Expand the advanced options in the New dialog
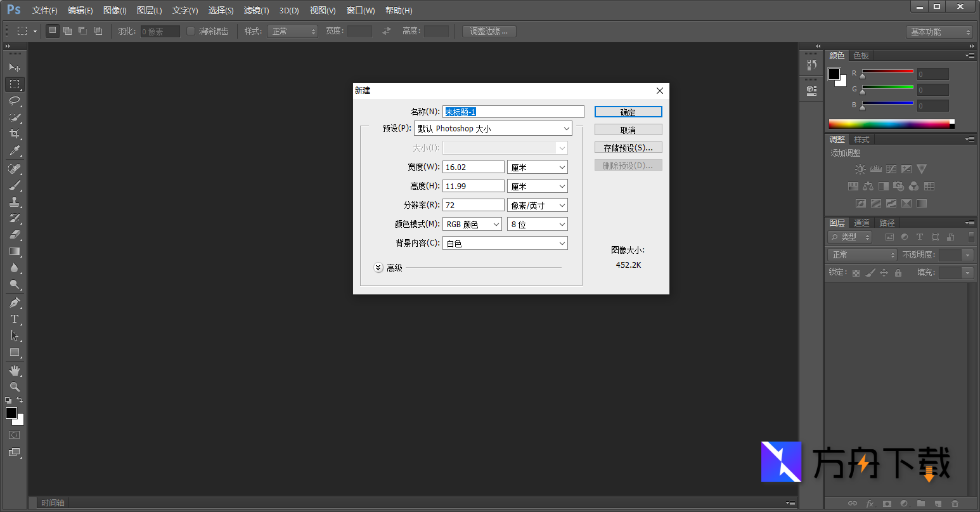Image resolution: width=980 pixels, height=512 pixels. (x=378, y=267)
